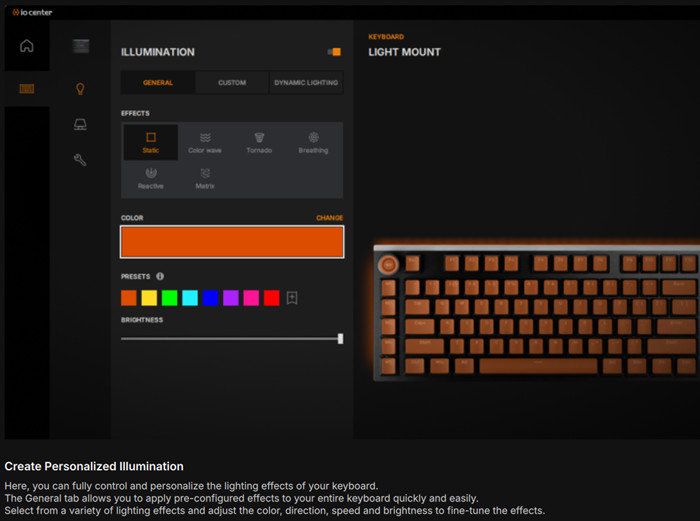This screenshot has width=700, height=521.
Task: Click the keyboard thumbnail above the lightbulb
Action: point(81,46)
